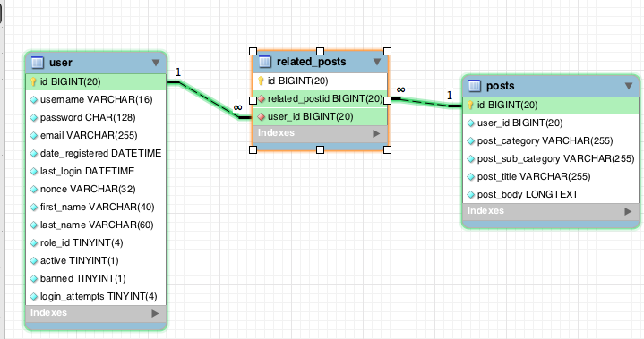Click diamond icon beside last_login column

(34, 172)
